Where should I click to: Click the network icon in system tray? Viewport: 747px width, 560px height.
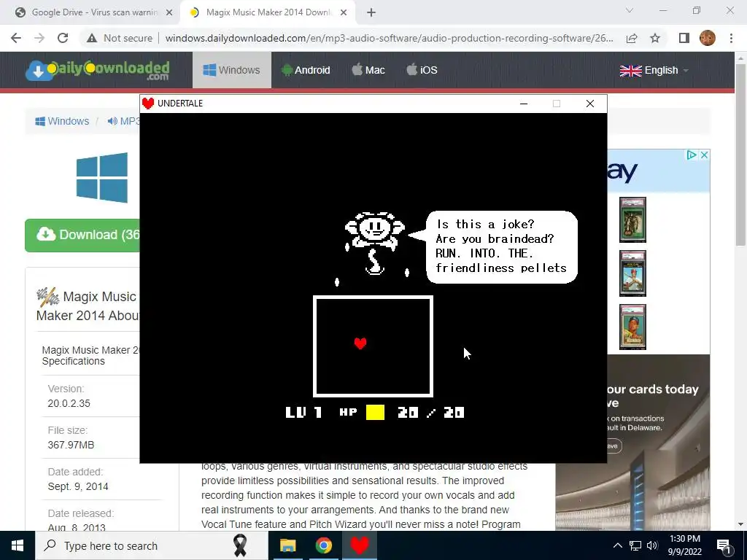click(x=635, y=545)
